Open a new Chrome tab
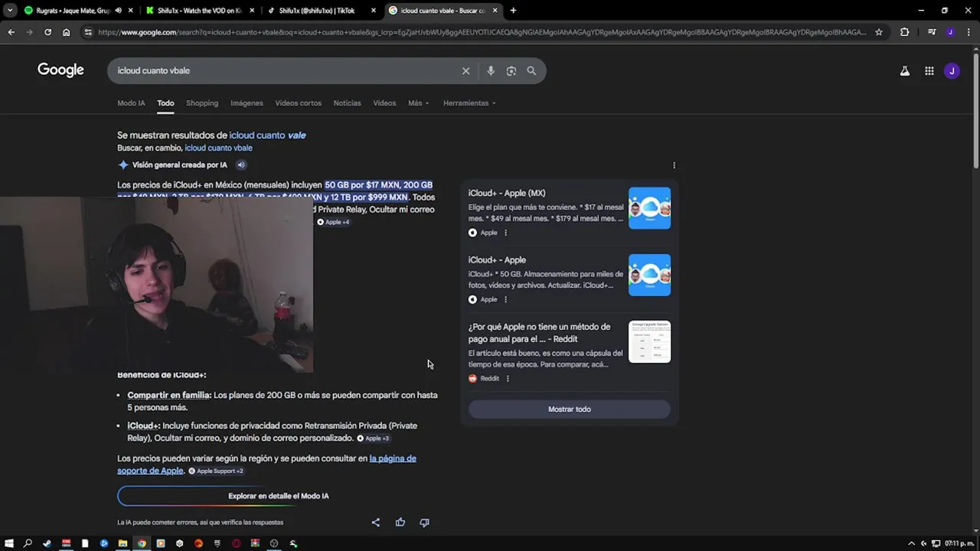This screenshot has height=551, width=980. (513, 11)
